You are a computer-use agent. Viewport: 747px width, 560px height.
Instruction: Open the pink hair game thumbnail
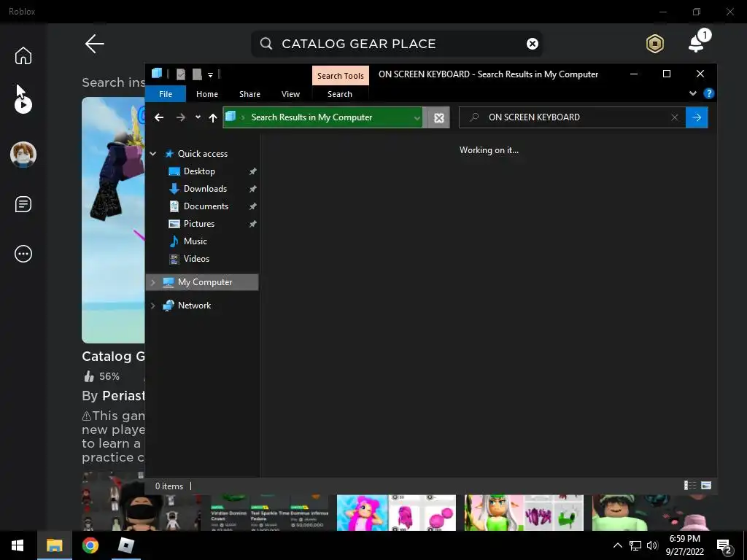click(x=396, y=513)
